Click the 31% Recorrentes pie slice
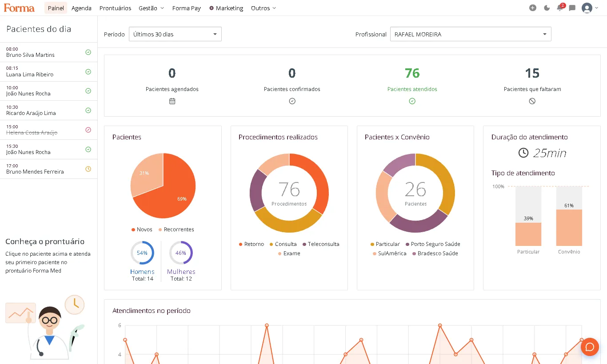Image resolution: width=607 pixels, height=364 pixels. (145, 174)
